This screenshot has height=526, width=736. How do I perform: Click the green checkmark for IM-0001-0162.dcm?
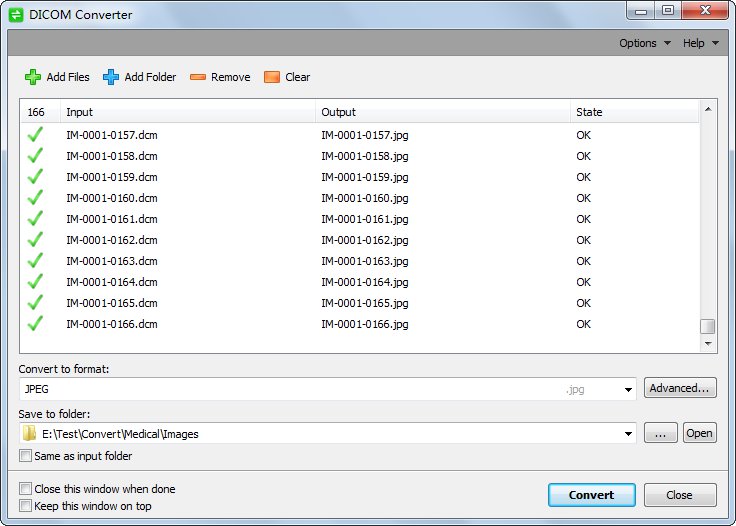coord(35,240)
